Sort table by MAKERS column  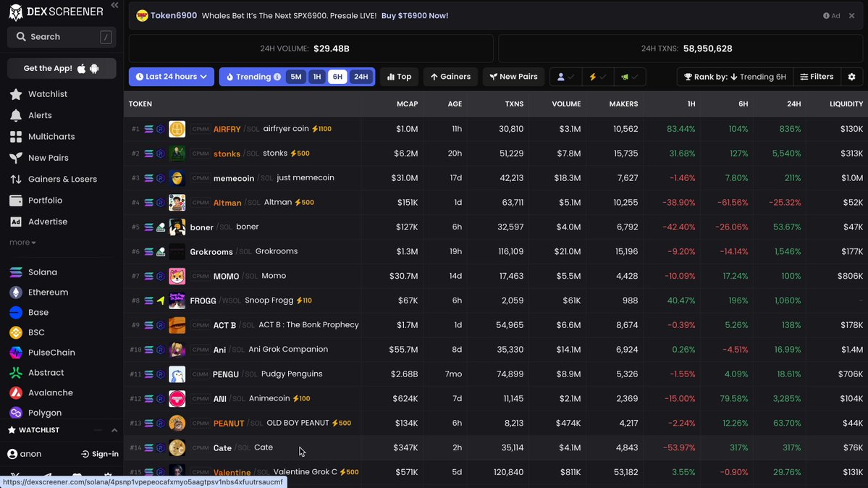623,104
